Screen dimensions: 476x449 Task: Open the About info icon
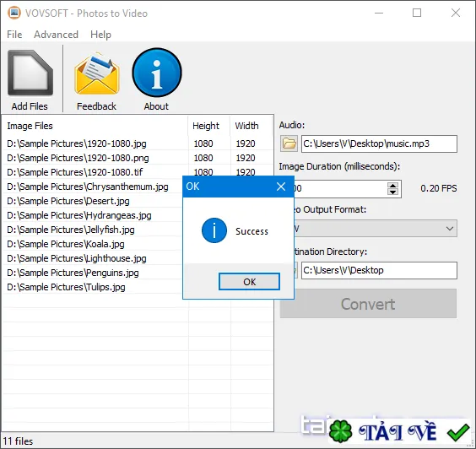tap(157, 73)
